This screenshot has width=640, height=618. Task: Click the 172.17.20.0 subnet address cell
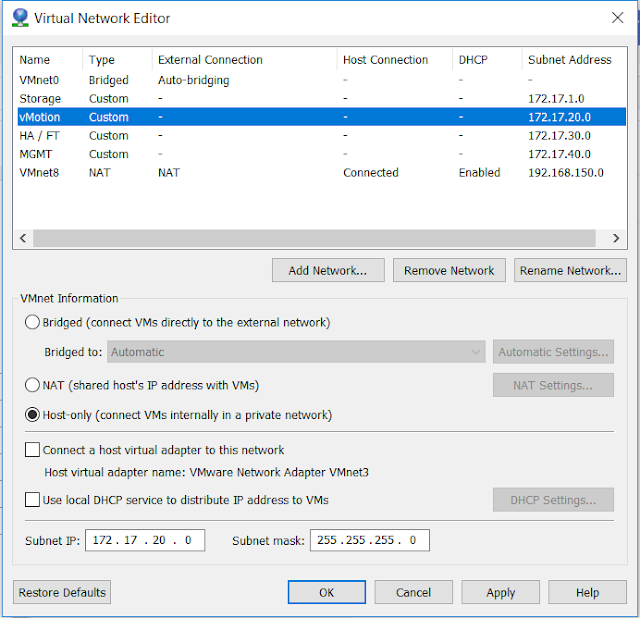click(560, 117)
